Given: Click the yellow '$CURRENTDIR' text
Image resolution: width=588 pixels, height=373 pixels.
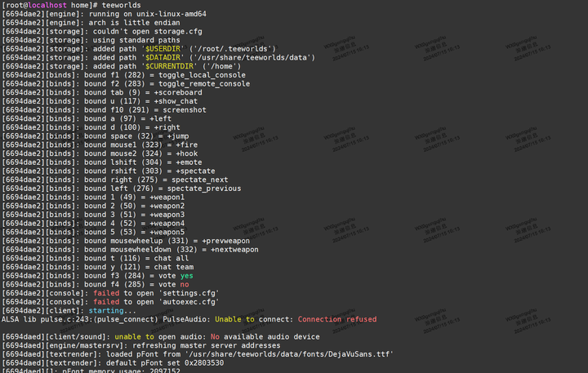Looking at the screenshot, I should [x=169, y=66].
